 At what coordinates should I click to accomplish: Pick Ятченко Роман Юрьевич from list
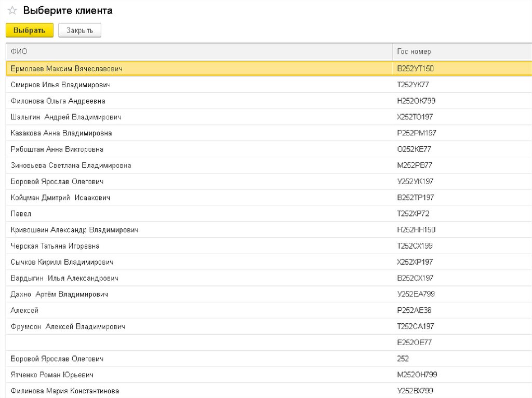point(52,375)
